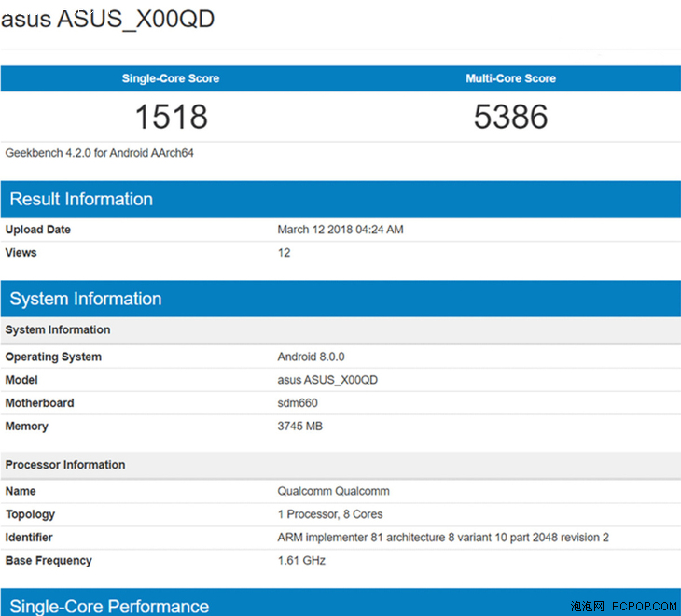Click the Single-Core Score header
681x616 pixels.
[x=170, y=78]
